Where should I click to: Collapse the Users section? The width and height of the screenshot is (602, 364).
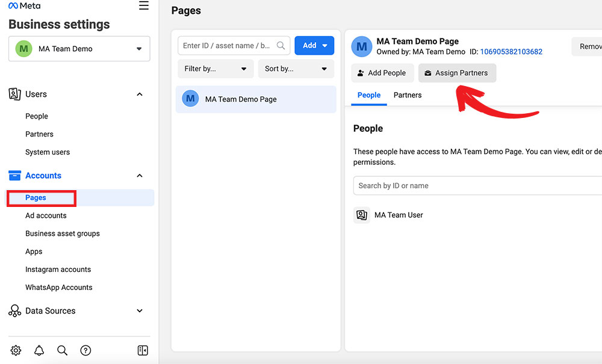[x=140, y=94]
